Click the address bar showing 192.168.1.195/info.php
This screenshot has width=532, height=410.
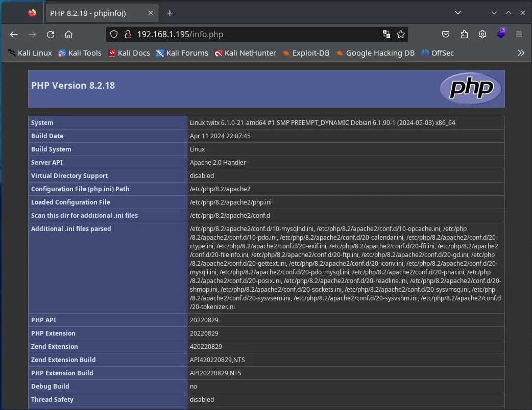(x=257, y=34)
